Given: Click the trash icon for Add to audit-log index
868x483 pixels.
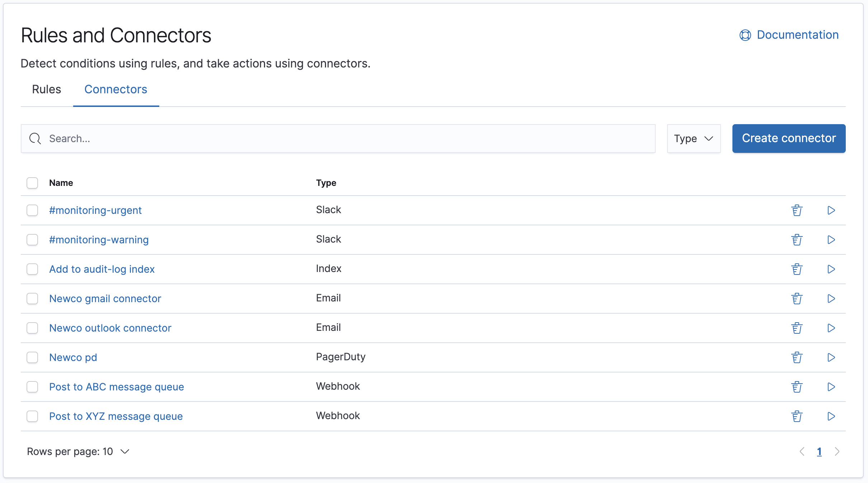Looking at the screenshot, I should tap(797, 269).
